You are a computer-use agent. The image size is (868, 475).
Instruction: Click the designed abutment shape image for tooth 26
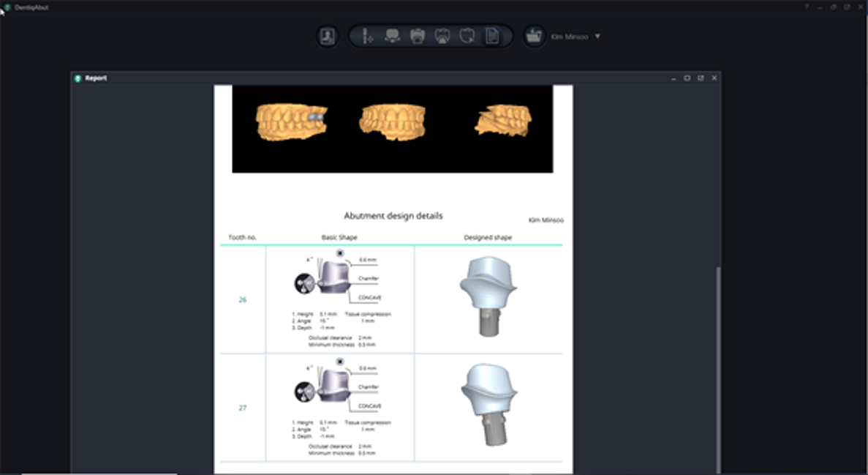coord(488,296)
